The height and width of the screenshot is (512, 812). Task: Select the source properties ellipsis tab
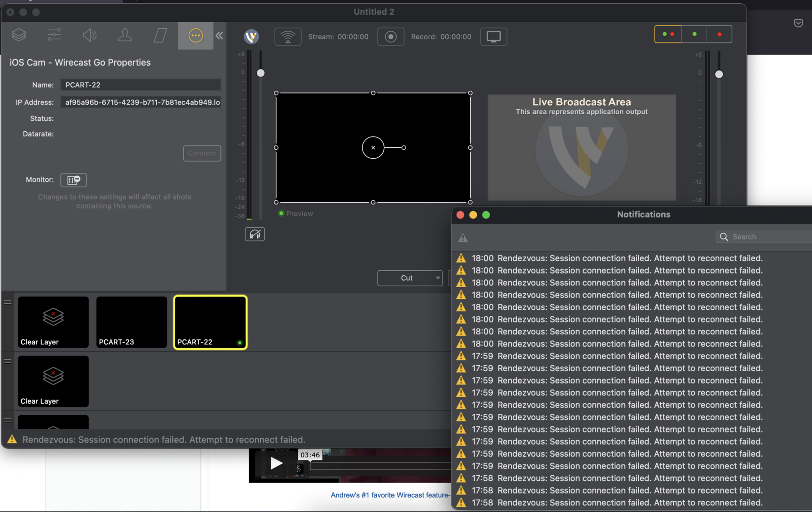click(195, 35)
